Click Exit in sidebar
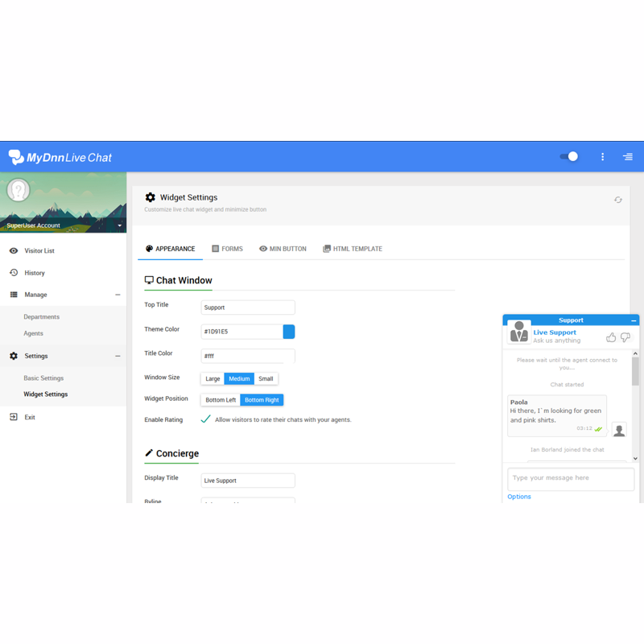 [x=30, y=417]
